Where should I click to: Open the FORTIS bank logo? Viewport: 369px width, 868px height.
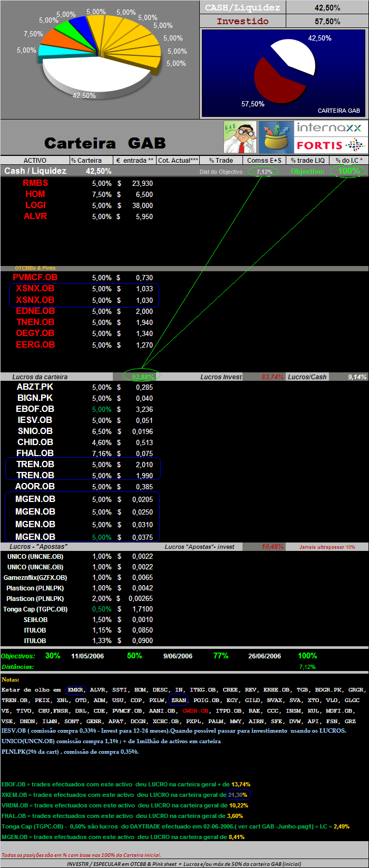[x=331, y=145]
